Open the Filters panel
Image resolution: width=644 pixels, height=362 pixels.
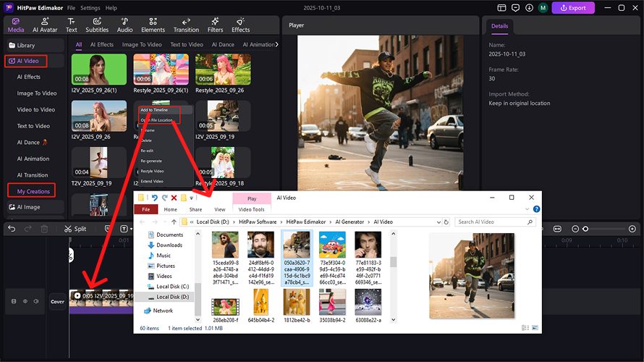(x=215, y=25)
